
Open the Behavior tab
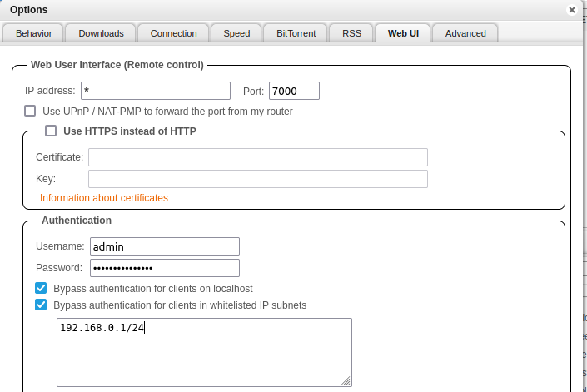33,33
